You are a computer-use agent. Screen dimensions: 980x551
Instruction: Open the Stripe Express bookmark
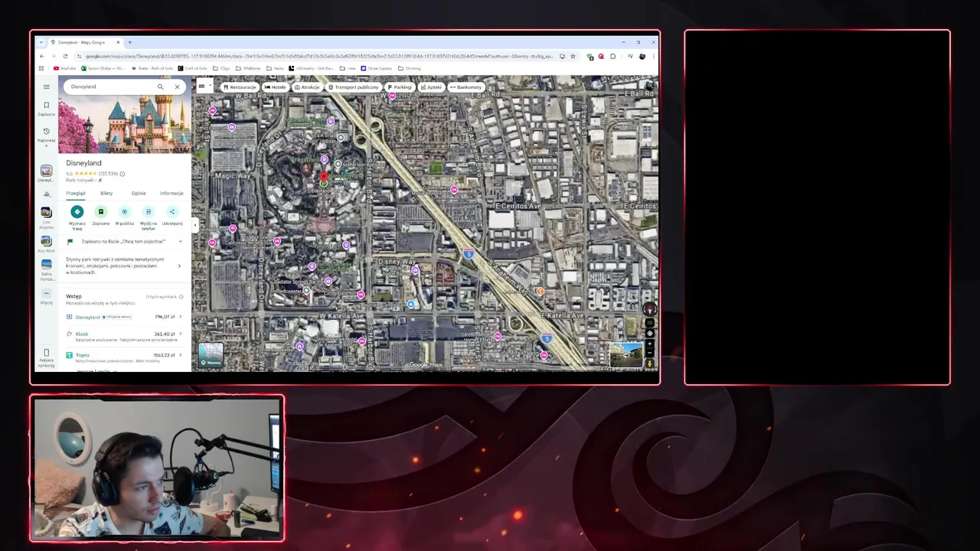click(377, 68)
